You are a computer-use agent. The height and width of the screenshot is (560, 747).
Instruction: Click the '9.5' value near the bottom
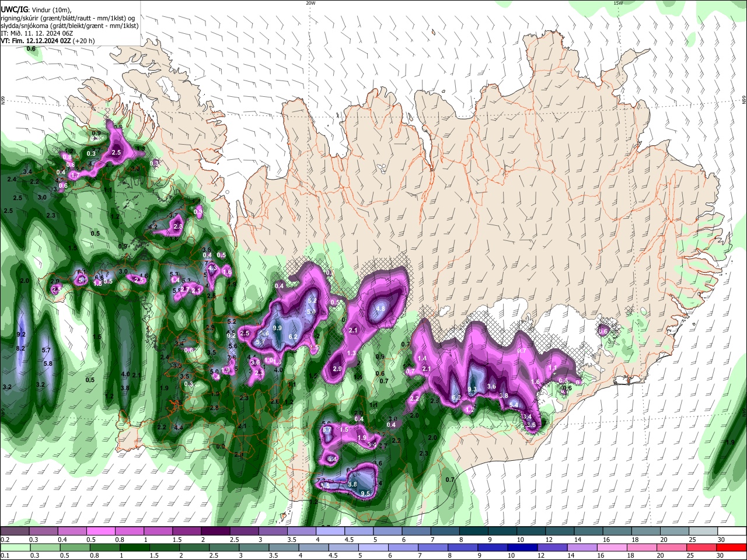click(366, 494)
